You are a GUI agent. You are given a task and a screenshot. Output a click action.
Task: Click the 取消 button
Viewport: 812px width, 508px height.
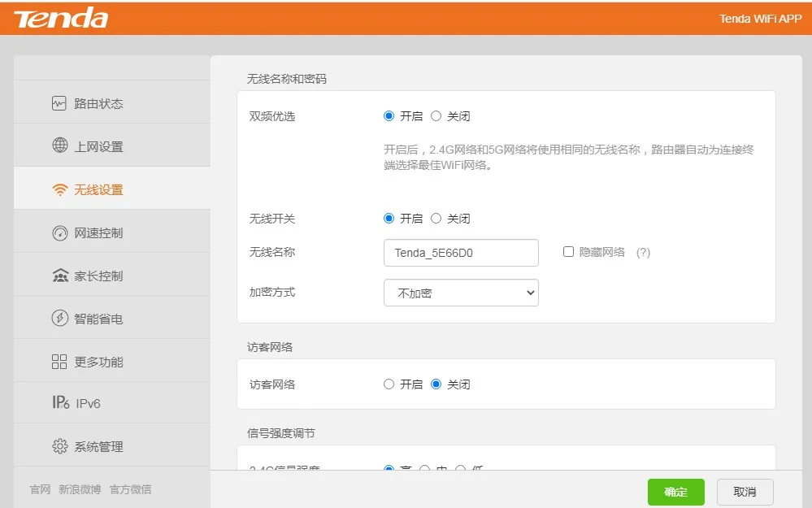[x=745, y=492]
